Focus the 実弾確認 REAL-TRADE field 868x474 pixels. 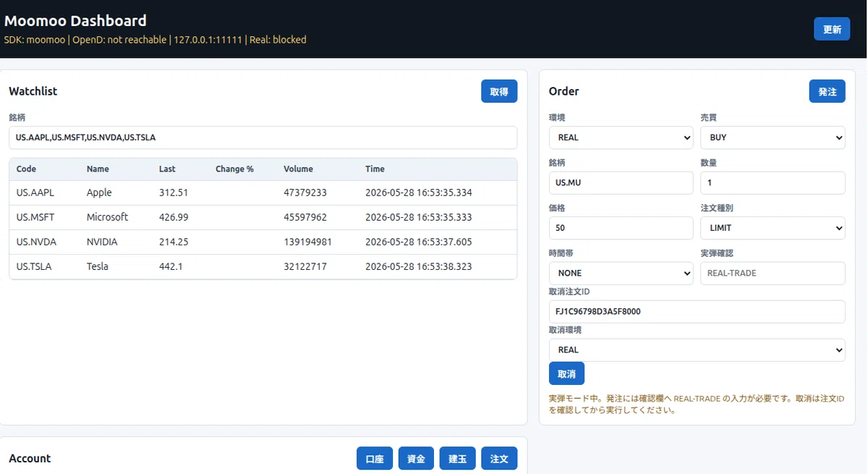click(x=773, y=273)
